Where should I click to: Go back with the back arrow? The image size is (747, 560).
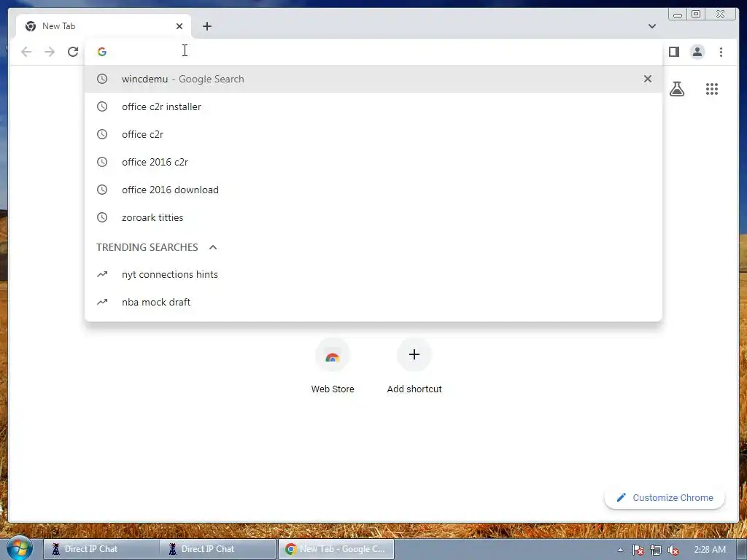click(26, 52)
